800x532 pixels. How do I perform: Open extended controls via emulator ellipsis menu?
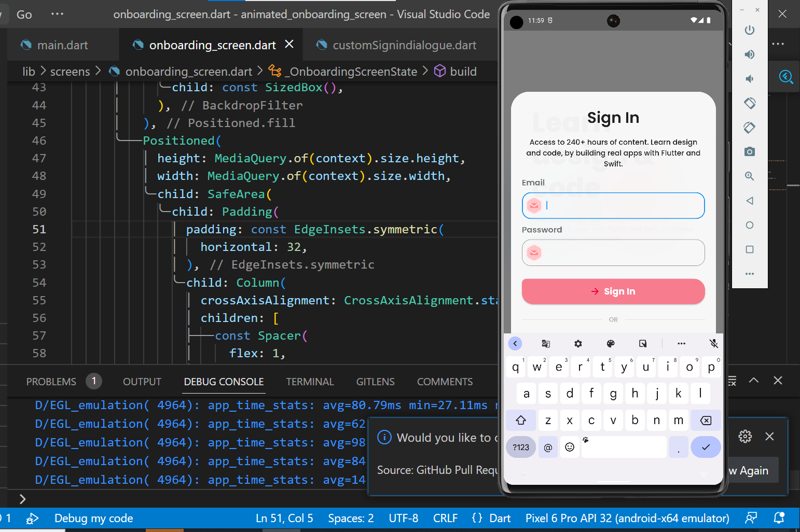tap(749, 274)
